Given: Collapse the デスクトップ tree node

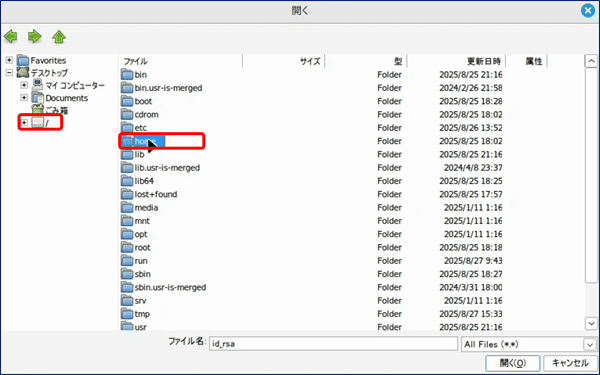Looking at the screenshot, I should tap(9, 72).
